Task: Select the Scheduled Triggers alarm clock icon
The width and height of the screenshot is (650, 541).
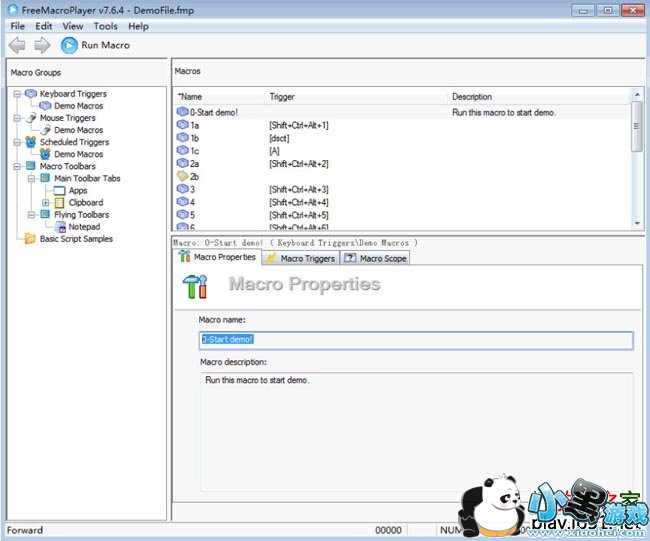Action: tap(30, 142)
